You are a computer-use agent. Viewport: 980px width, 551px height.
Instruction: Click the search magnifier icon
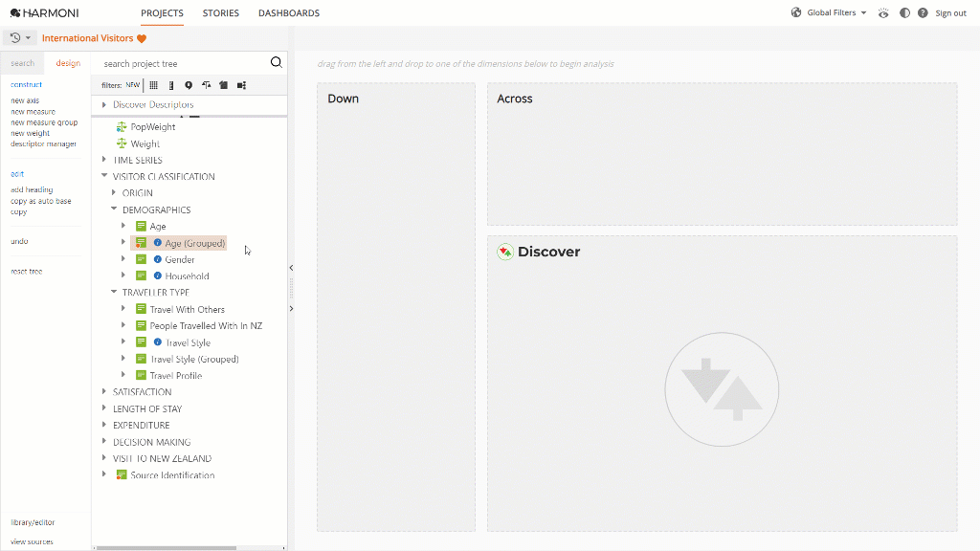[x=277, y=62]
